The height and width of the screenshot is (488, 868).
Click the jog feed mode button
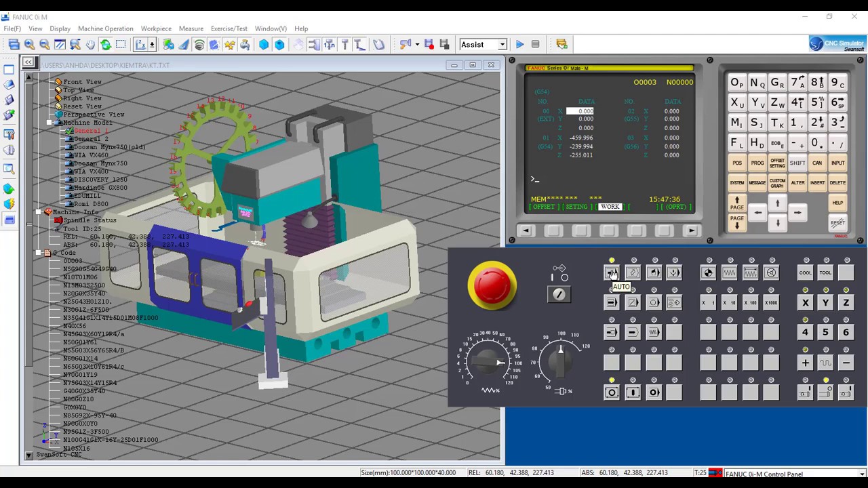(x=730, y=272)
